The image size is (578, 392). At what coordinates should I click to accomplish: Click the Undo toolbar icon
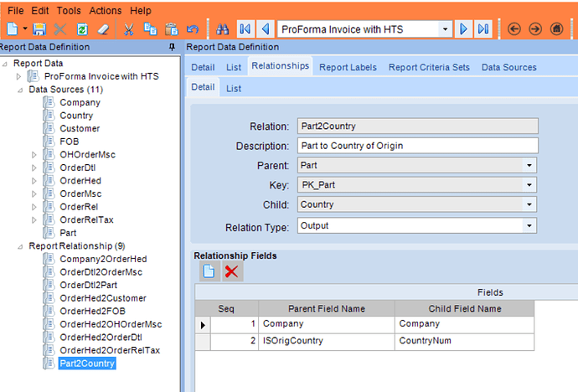pyautogui.click(x=193, y=28)
